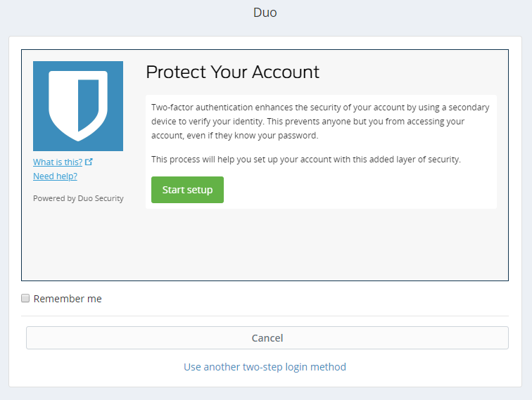
Task: Enable the Remember me checkbox
Action: click(x=25, y=298)
